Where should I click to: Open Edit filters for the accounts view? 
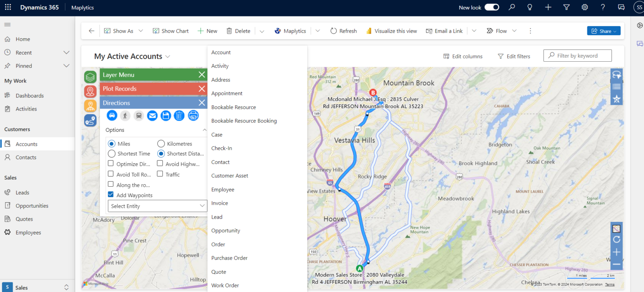[514, 56]
